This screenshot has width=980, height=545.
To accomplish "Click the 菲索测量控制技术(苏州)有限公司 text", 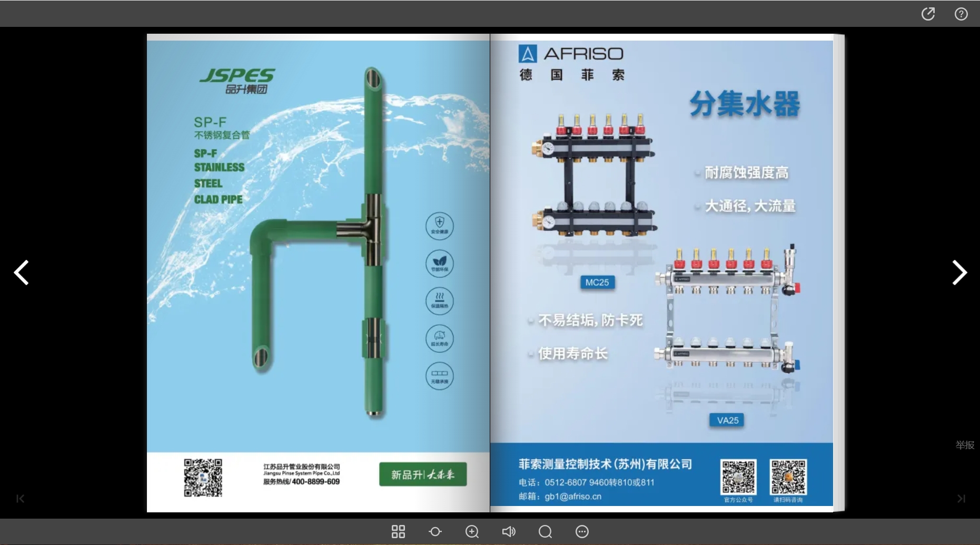I will (x=605, y=464).
